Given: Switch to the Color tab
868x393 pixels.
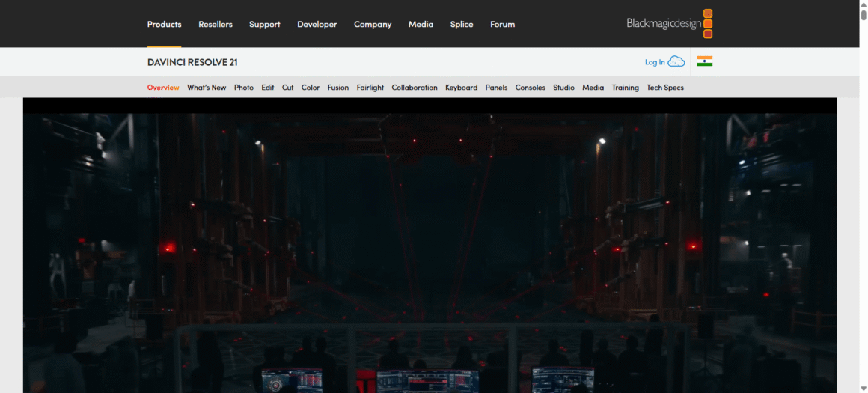Looking at the screenshot, I should [311, 88].
